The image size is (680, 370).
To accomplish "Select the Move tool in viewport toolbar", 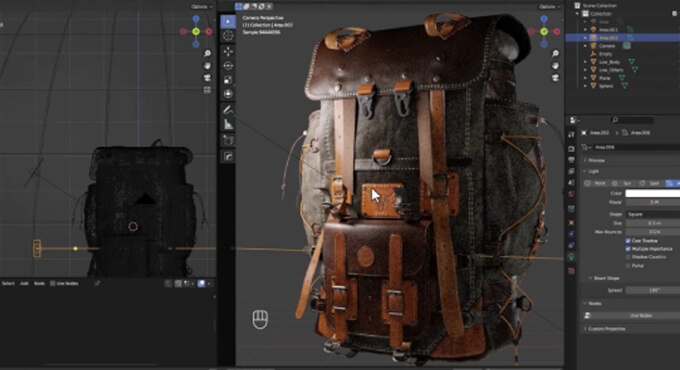I will [228, 51].
